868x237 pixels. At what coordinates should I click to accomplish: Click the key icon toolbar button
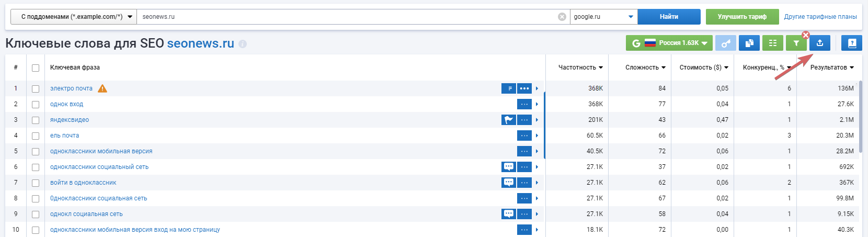[x=725, y=43]
